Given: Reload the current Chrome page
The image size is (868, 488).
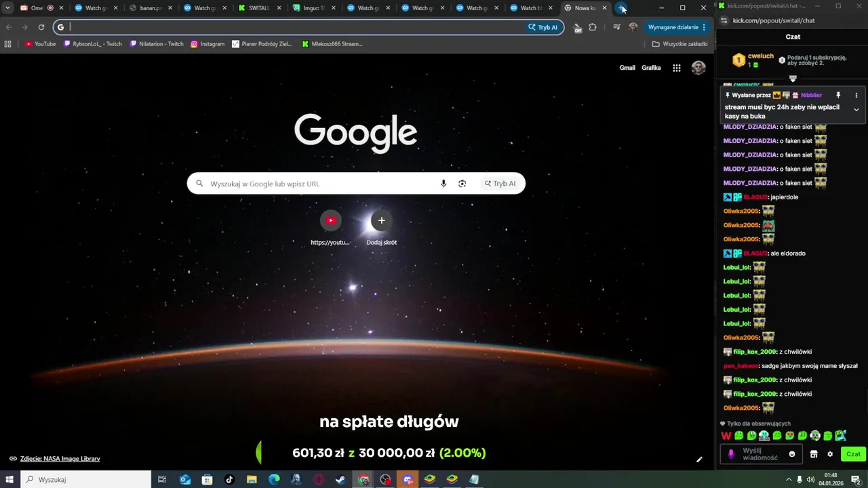Looking at the screenshot, I should (41, 27).
